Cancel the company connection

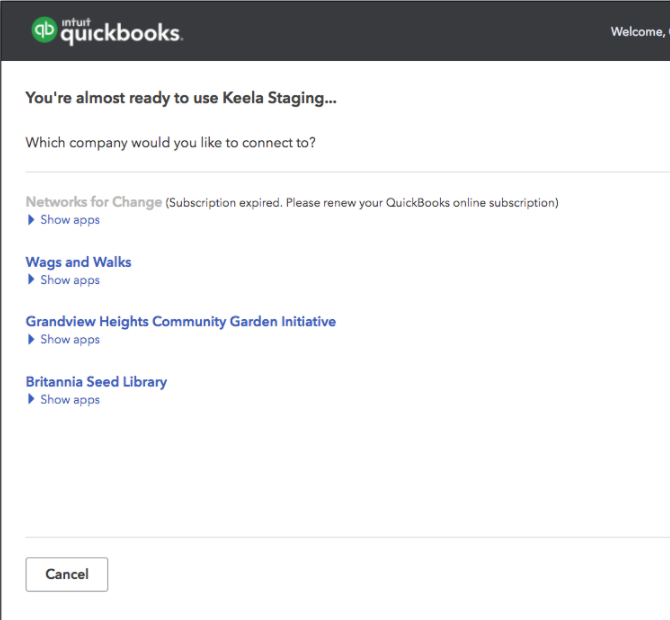point(67,574)
